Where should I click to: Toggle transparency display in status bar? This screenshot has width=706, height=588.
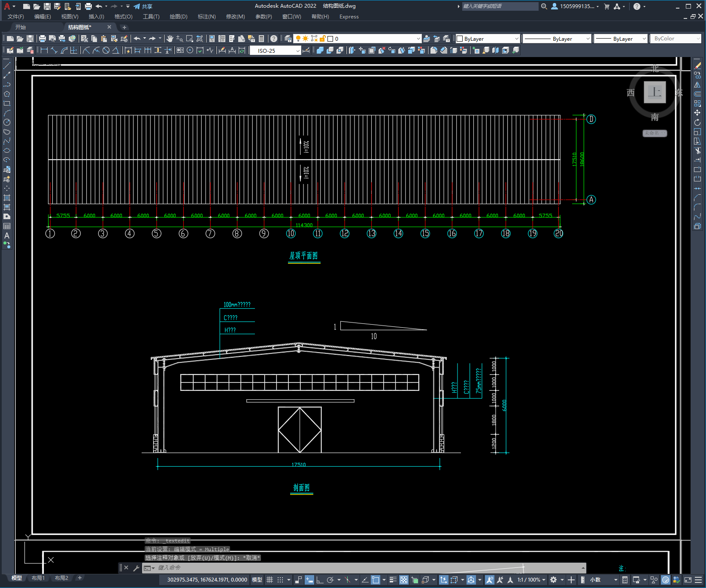[x=404, y=580]
